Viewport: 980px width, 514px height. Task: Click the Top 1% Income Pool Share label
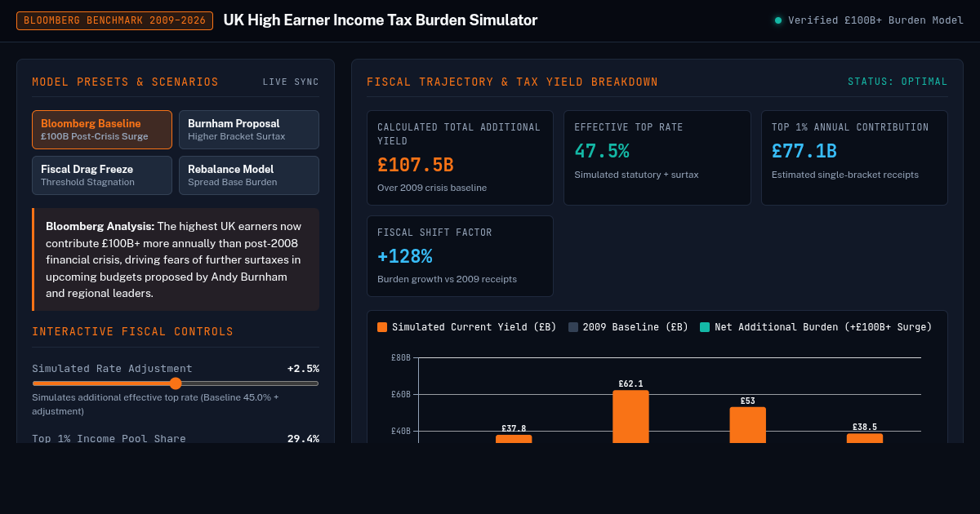[x=109, y=439]
